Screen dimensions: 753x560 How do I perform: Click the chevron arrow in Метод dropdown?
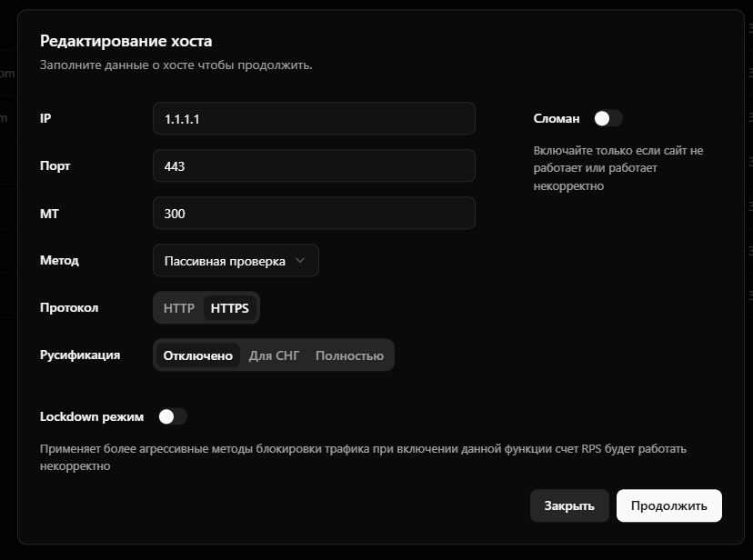tap(302, 261)
